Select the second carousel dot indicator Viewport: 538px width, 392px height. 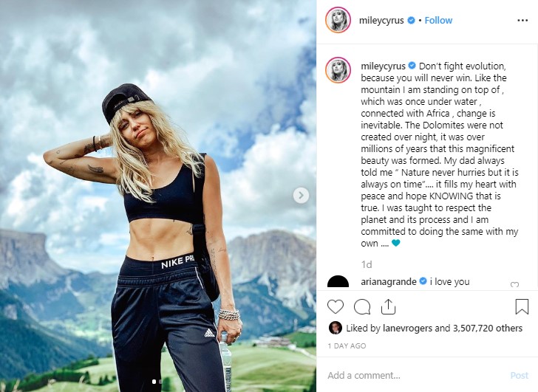(x=160, y=382)
